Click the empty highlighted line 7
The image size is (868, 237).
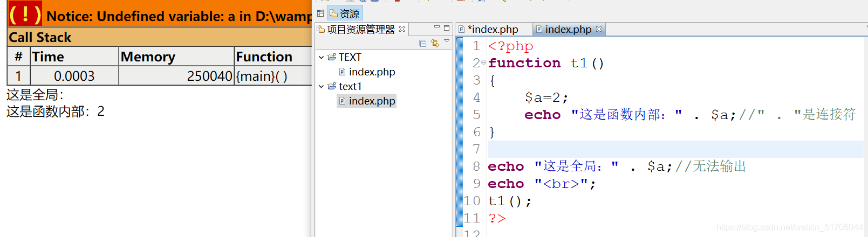pyautogui.click(x=675, y=149)
